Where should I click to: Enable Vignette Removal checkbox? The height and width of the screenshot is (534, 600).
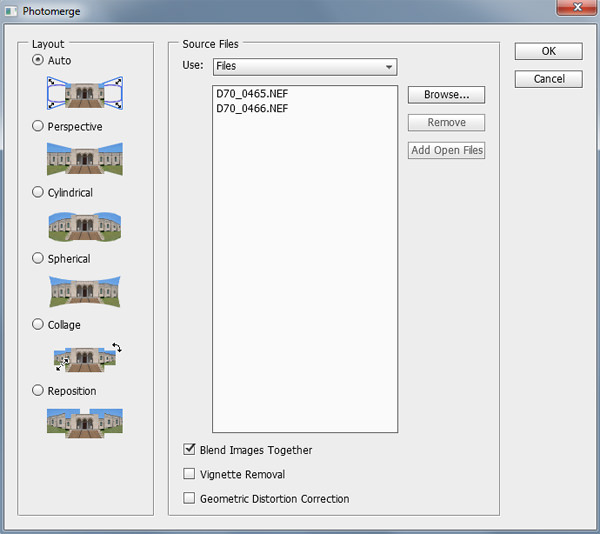190,475
